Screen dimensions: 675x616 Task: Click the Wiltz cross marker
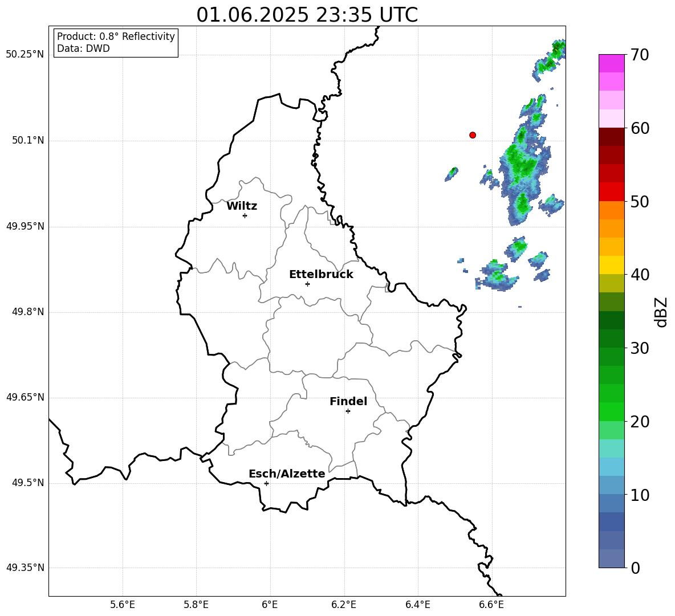tap(245, 215)
